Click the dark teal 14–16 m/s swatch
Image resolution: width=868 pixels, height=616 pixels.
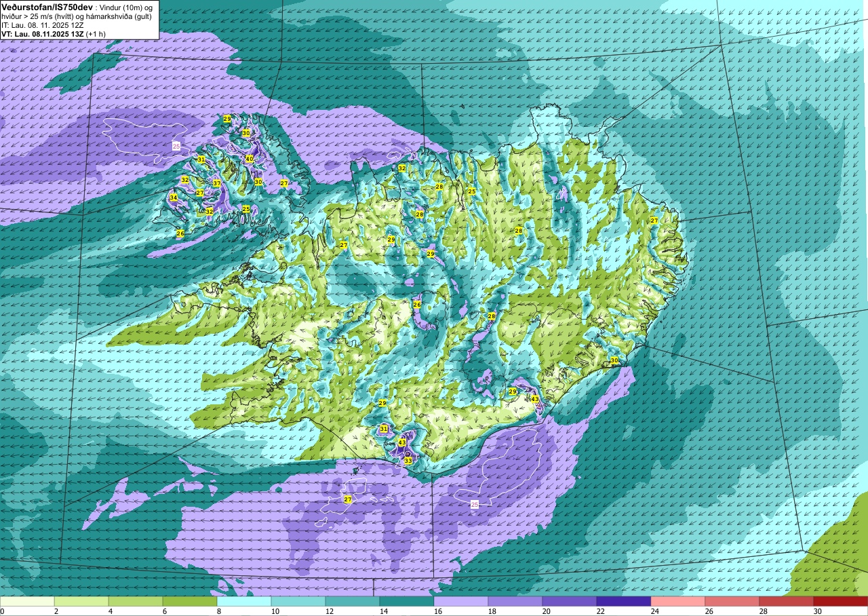(x=407, y=601)
